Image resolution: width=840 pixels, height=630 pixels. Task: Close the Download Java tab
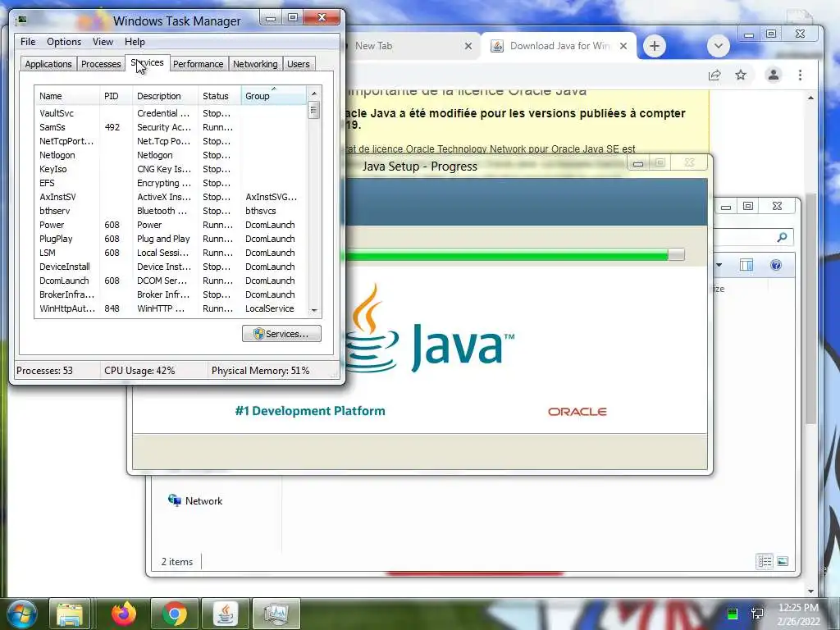click(x=623, y=46)
